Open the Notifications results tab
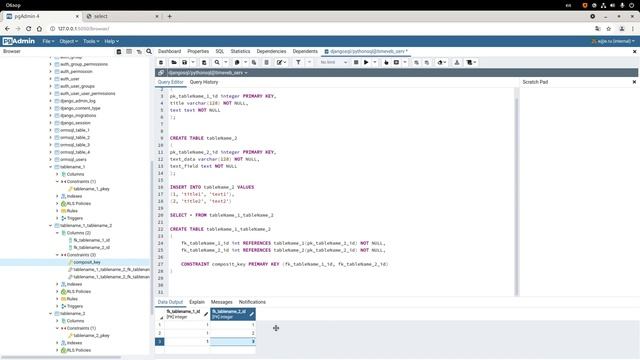This screenshot has width=640, height=360. [x=252, y=302]
